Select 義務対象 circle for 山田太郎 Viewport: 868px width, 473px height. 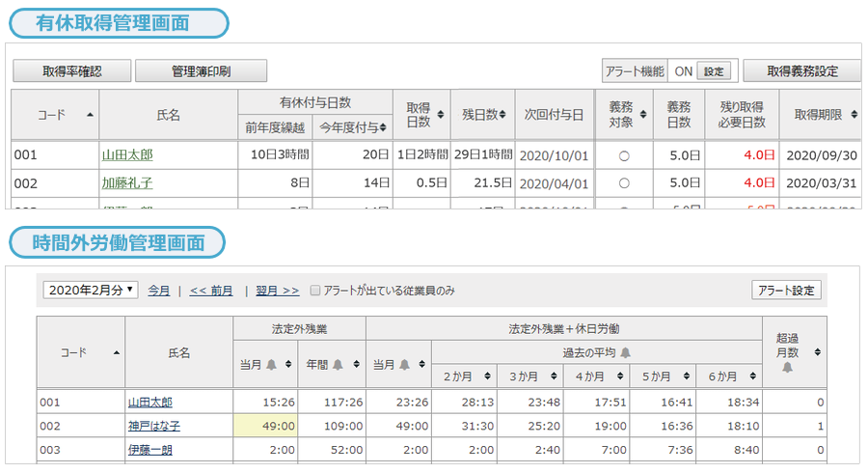point(623,154)
